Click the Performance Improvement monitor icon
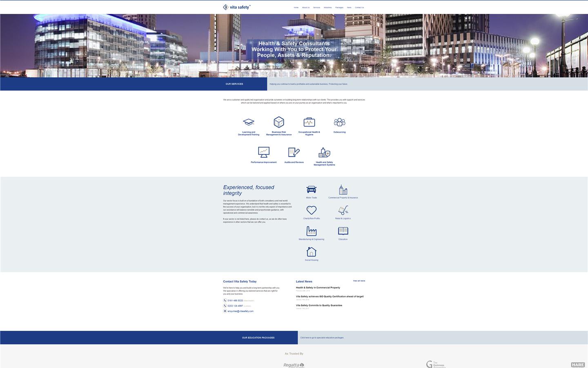The height and width of the screenshot is (368, 588). pyautogui.click(x=263, y=152)
